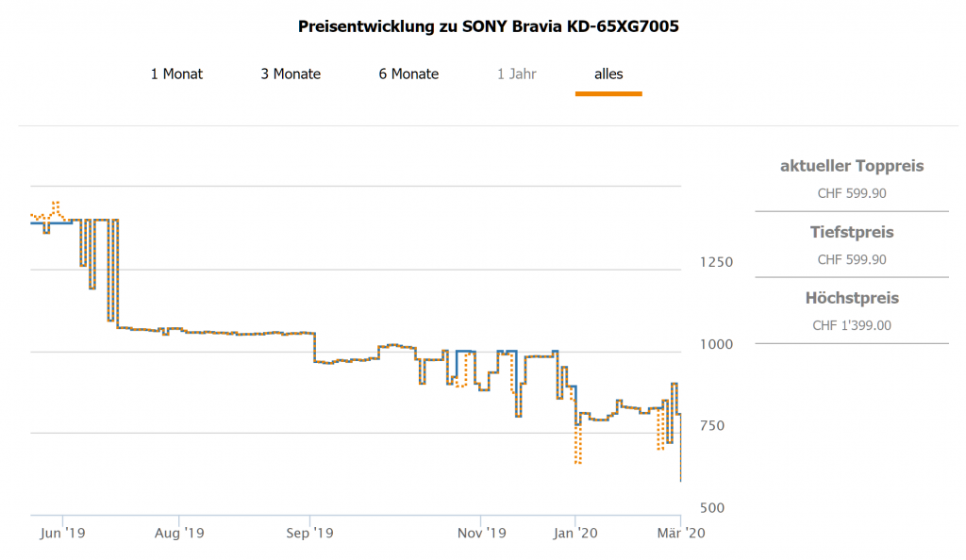Click the CHF 1'399.00 highest price value

tap(852, 325)
